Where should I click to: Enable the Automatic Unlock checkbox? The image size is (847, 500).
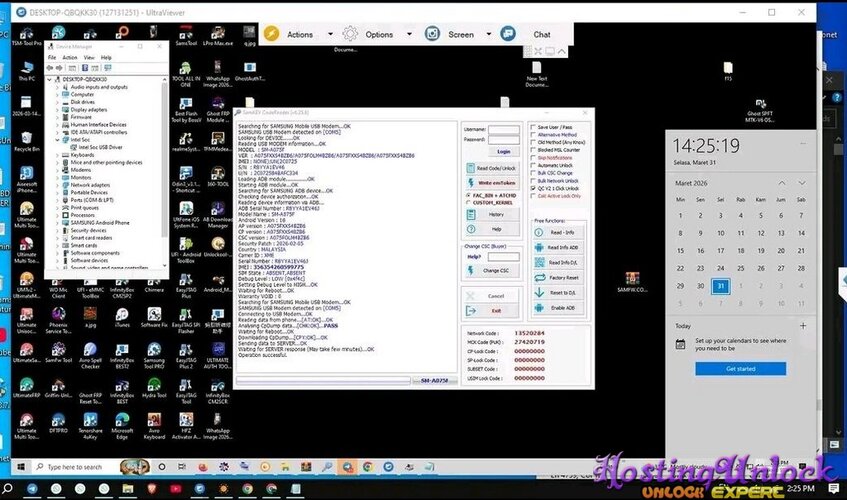coord(533,166)
